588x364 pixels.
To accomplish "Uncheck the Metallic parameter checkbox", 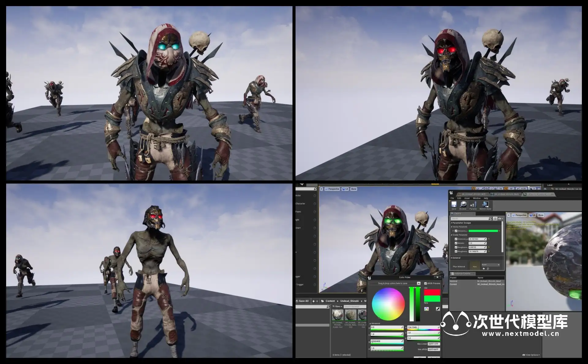I will [456, 243].
